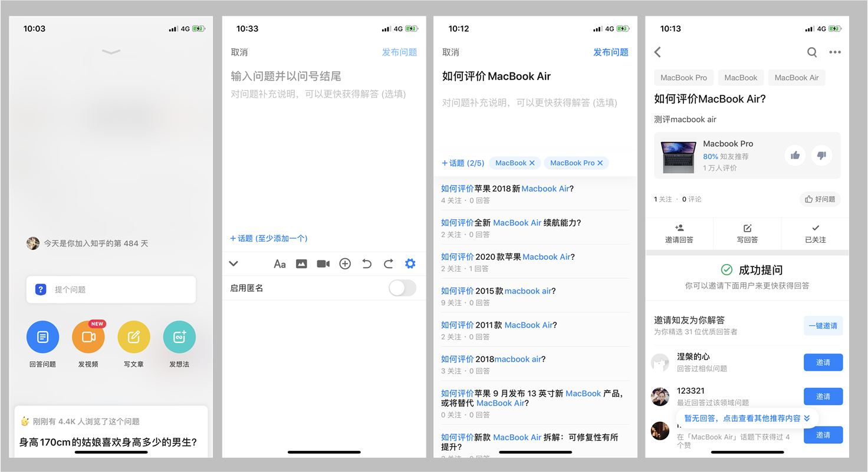Toggle the 启用匿名 switch
This screenshot has height=472, width=868.
403,288
